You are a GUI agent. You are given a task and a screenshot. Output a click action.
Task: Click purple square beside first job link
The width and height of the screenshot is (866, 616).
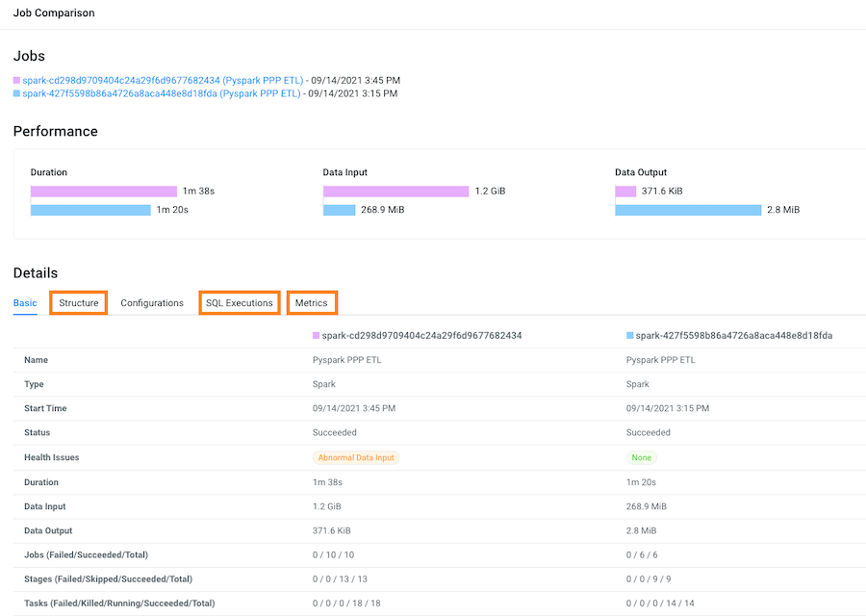pyautogui.click(x=16, y=81)
